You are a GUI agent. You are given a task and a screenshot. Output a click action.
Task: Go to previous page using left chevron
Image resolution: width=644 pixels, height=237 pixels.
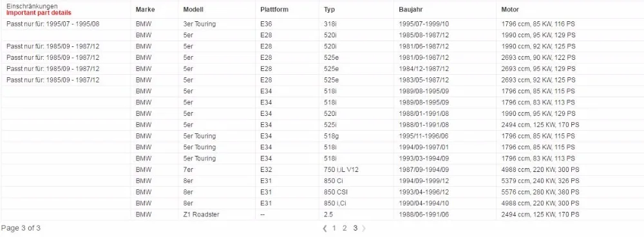[325, 229]
